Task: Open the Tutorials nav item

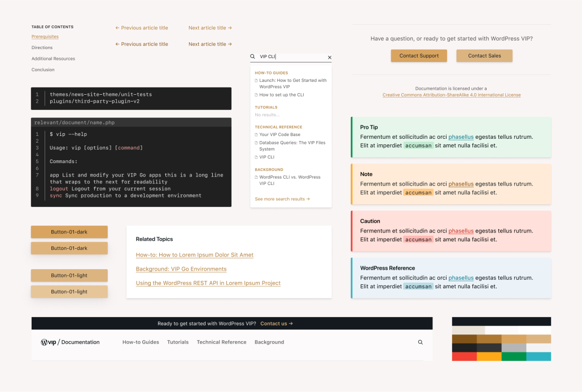Action: pyautogui.click(x=178, y=342)
